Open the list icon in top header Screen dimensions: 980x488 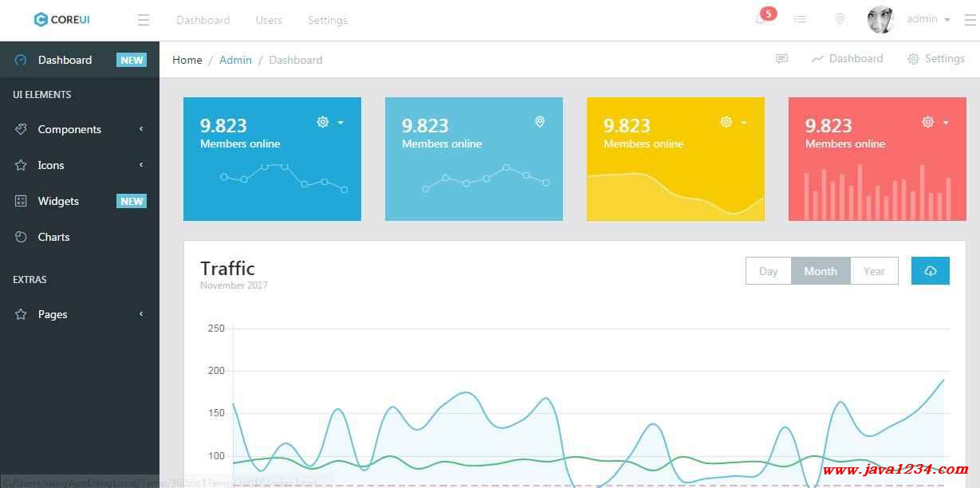[x=800, y=19]
